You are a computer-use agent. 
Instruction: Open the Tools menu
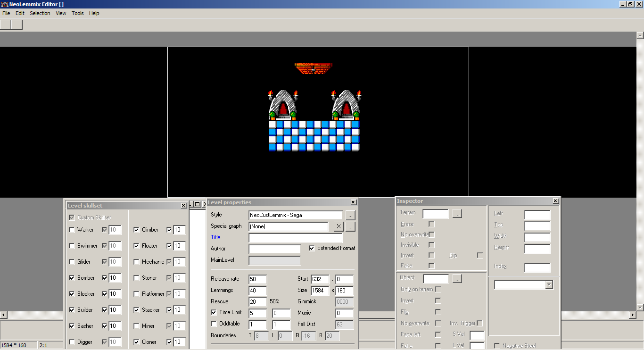point(77,13)
